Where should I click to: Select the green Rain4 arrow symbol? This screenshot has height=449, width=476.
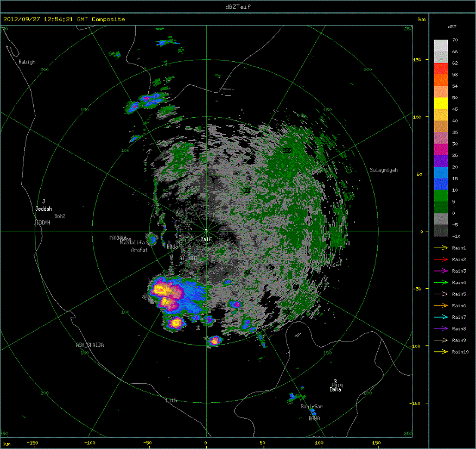pyautogui.click(x=441, y=282)
